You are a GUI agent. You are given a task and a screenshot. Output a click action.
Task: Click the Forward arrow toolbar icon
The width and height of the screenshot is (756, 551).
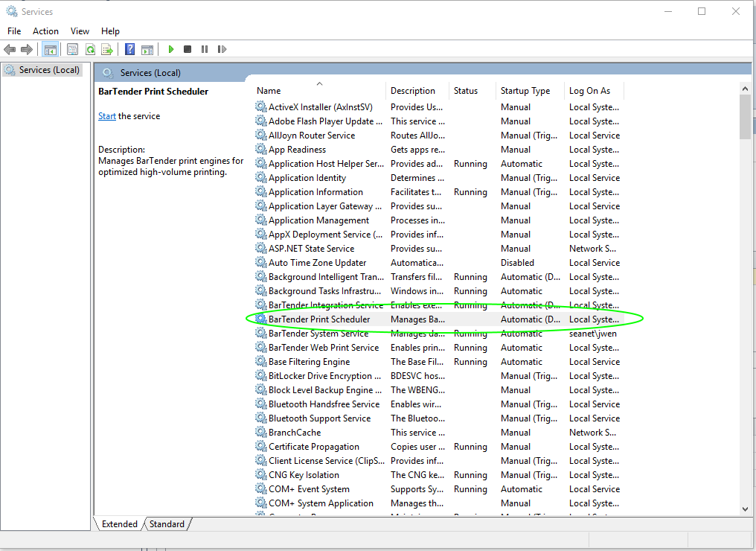[x=27, y=49]
